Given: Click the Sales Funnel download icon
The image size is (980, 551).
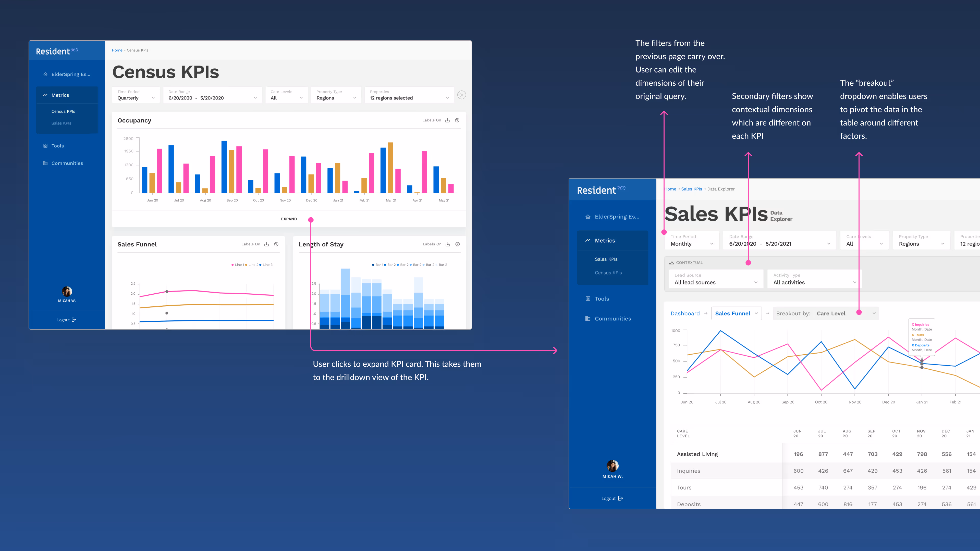Looking at the screenshot, I should (266, 244).
